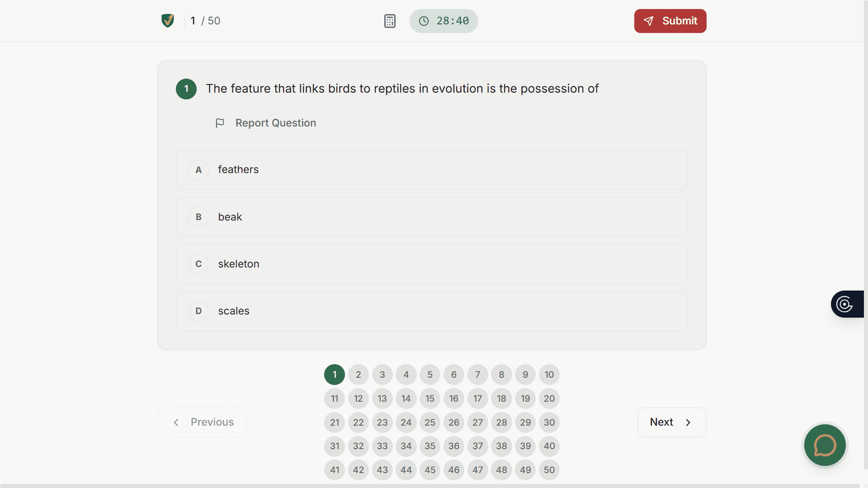The width and height of the screenshot is (868, 488).
Task: Open the dark spiral side widget
Action: pos(844,304)
